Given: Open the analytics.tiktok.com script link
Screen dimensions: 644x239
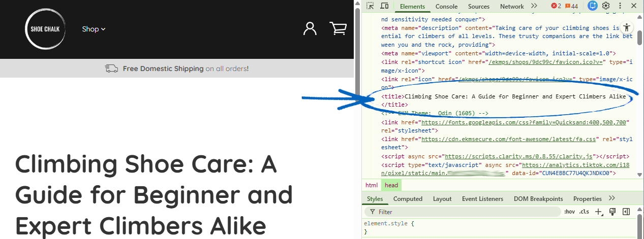Looking at the screenshot, I should (576, 165).
